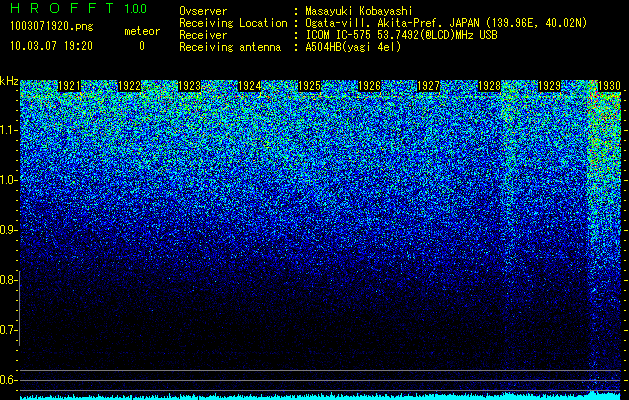
Task: Click the meteor count value 0
Action: click(142, 46)
